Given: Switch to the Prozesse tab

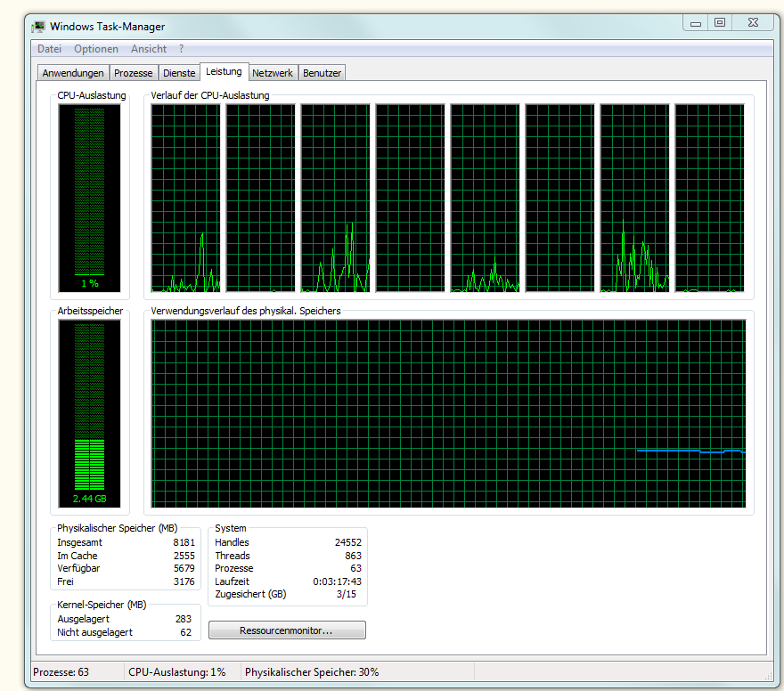Looking at the screenshot, I should (133, 73).
